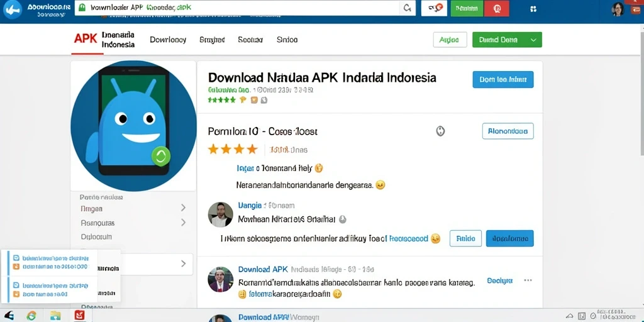This screenshot has height=322, width=644.
Task: Click the outlined Alononoloua button
Action: click(x=508, y=131)
